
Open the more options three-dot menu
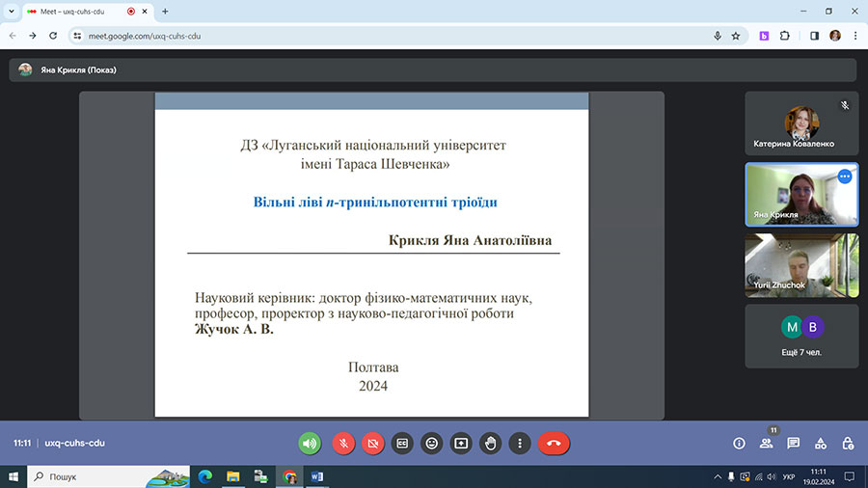coord(520,443)
